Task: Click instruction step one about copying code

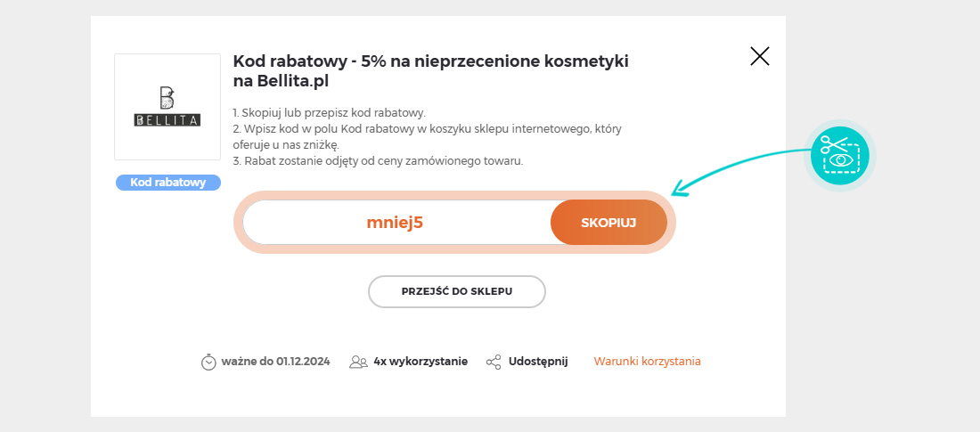Action: click(329, 113)
